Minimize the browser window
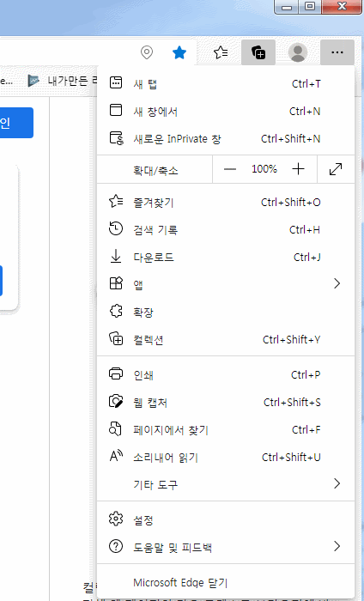This screenshot has width=364, height=601. tap(288, 7)
